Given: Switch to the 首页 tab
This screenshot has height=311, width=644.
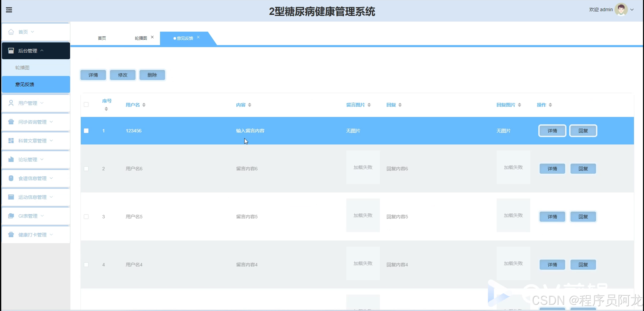Looking at the screenshot, I should tap(102, 38).
